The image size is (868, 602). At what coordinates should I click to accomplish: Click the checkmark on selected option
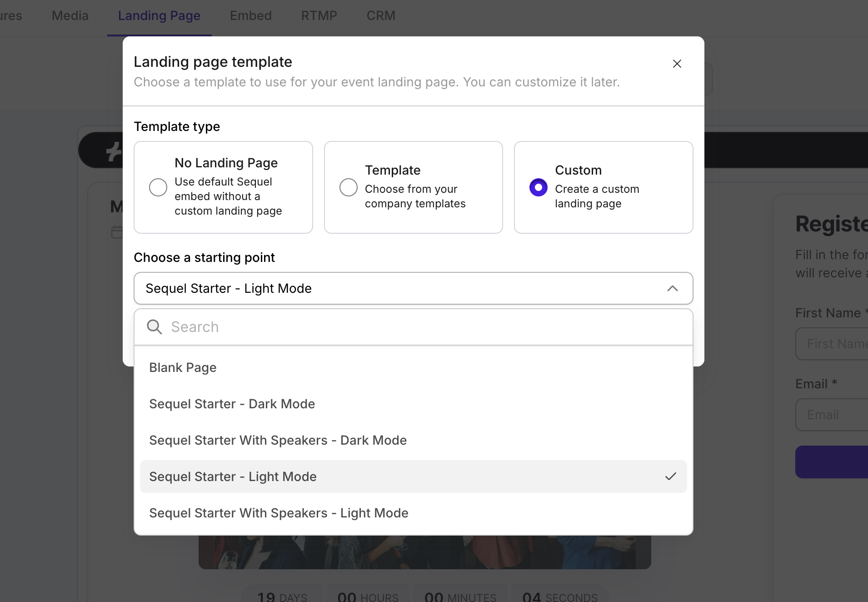(671, 477)
